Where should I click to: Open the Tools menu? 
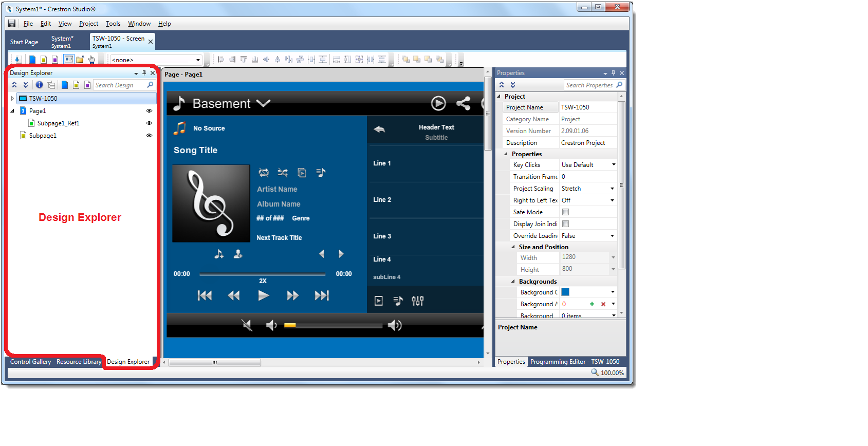113,24
